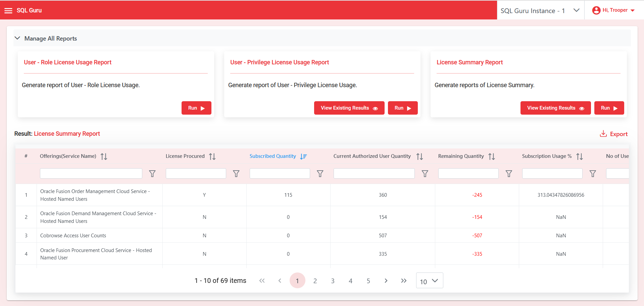Open the hamburger navigation menu

8,11
